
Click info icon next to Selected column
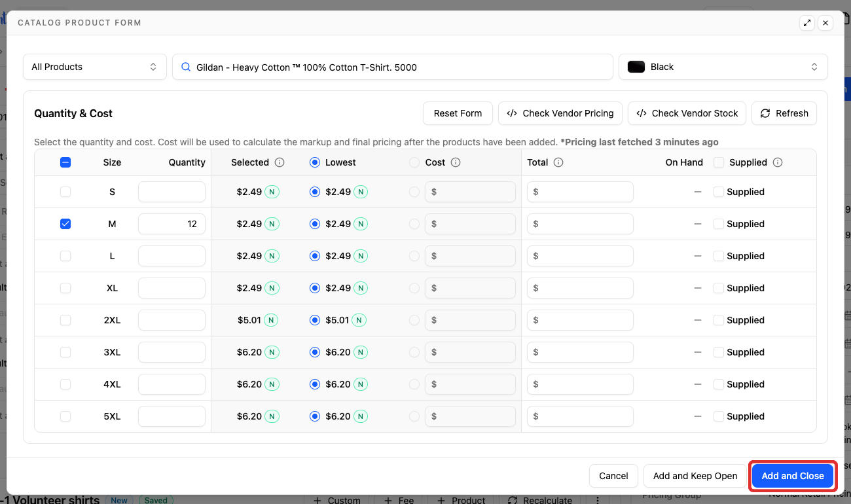[x=280, y=162]
